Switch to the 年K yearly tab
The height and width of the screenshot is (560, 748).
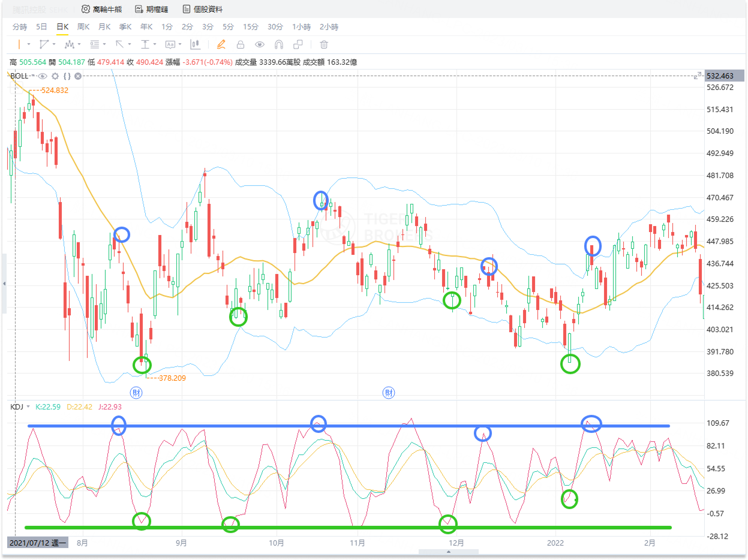pyautogui.click(x=146, y=27)
